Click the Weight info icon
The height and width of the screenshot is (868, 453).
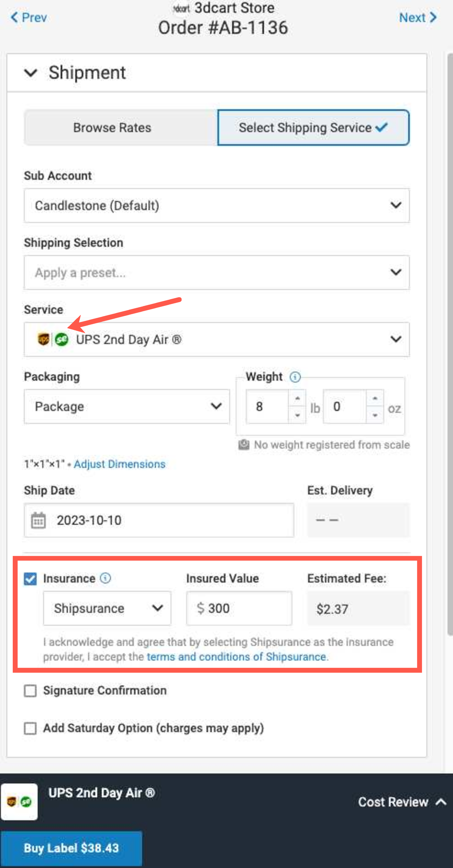pyautogui.click(x=295, y=377)
